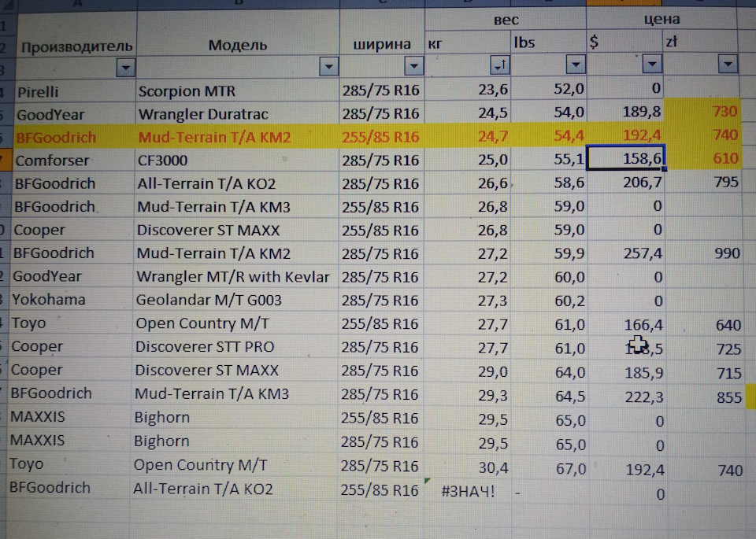Viewport: 756px width, 539px height.
Task: Select the merged цена header cell
Action: (x=661, y=19)
